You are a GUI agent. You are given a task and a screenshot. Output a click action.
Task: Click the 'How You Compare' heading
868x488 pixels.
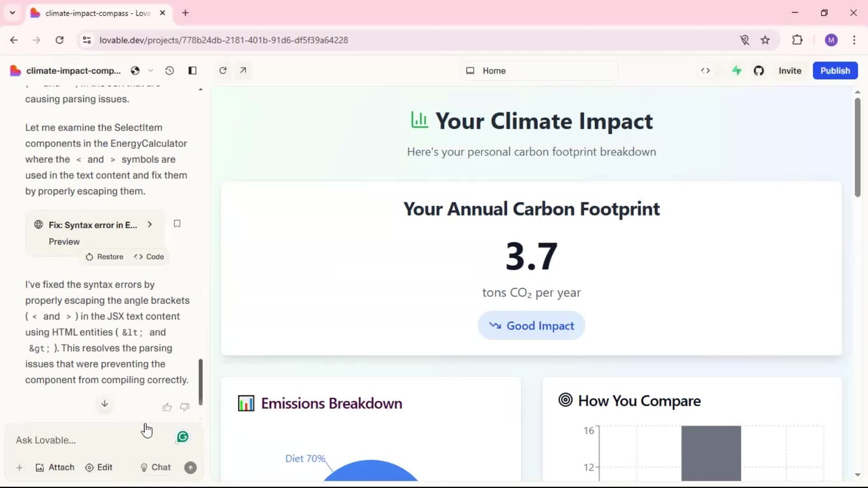point(639,401)
